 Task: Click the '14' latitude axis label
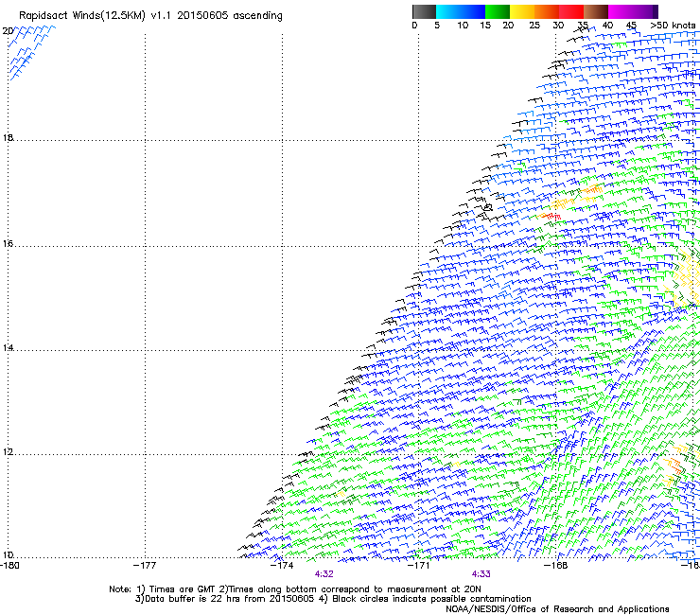(x=8, y=348)
